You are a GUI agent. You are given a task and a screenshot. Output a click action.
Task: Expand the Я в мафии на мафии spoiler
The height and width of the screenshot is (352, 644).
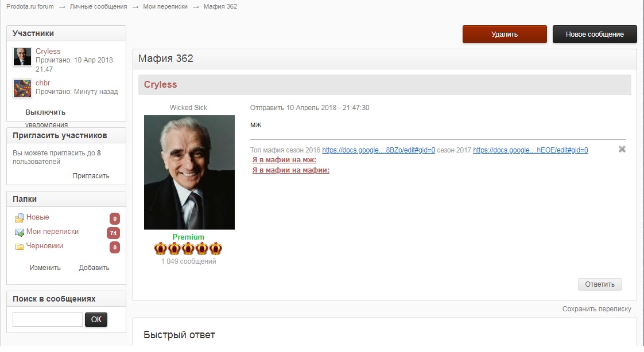[x=291, y=170]
